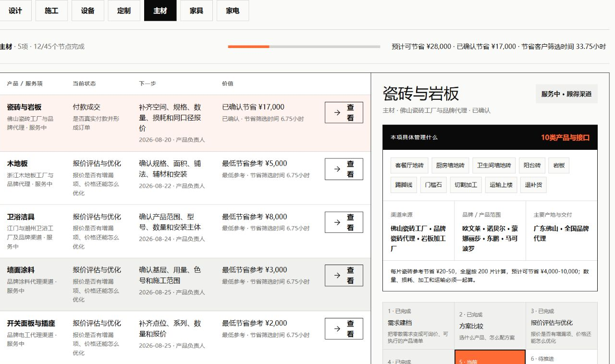Click 查看 button for 墙面涂料 row
The height and width of the screenshot is (364, 615).
coord(344,275)
